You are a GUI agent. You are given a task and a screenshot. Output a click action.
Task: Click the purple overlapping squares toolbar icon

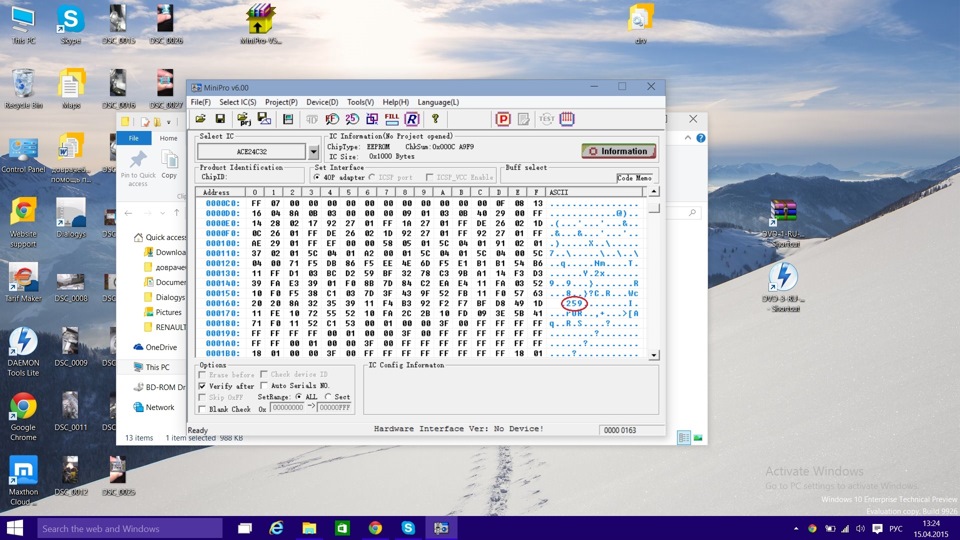[372, 119]
